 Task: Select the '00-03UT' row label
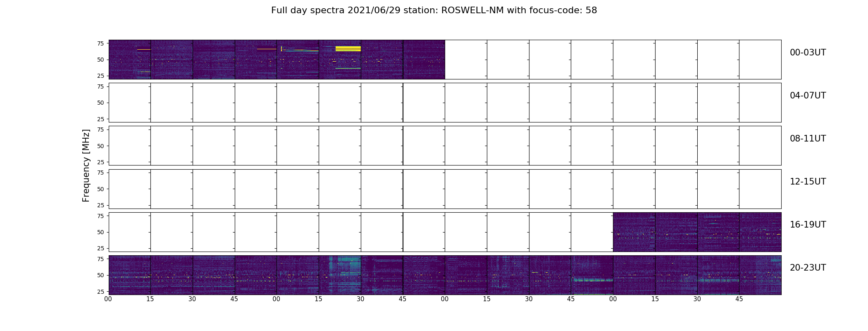click(x=808, y=53)
